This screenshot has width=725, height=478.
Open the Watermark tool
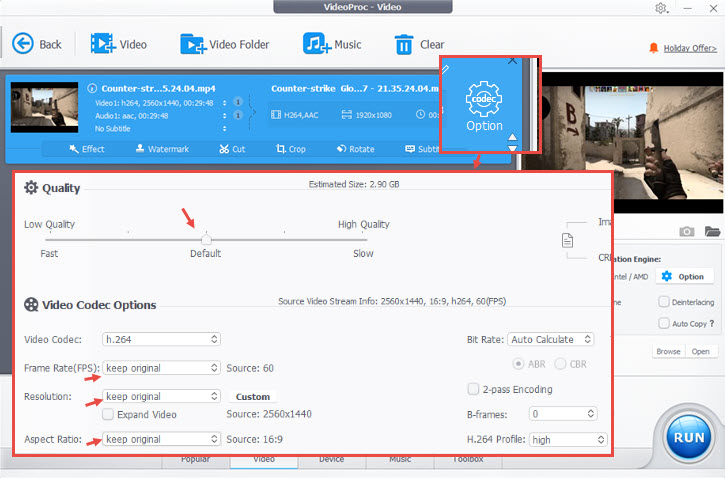162,149
